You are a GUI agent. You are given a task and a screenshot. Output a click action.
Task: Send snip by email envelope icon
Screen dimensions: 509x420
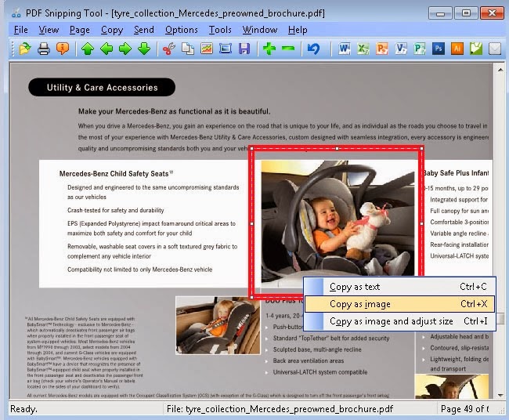point(495,49)
